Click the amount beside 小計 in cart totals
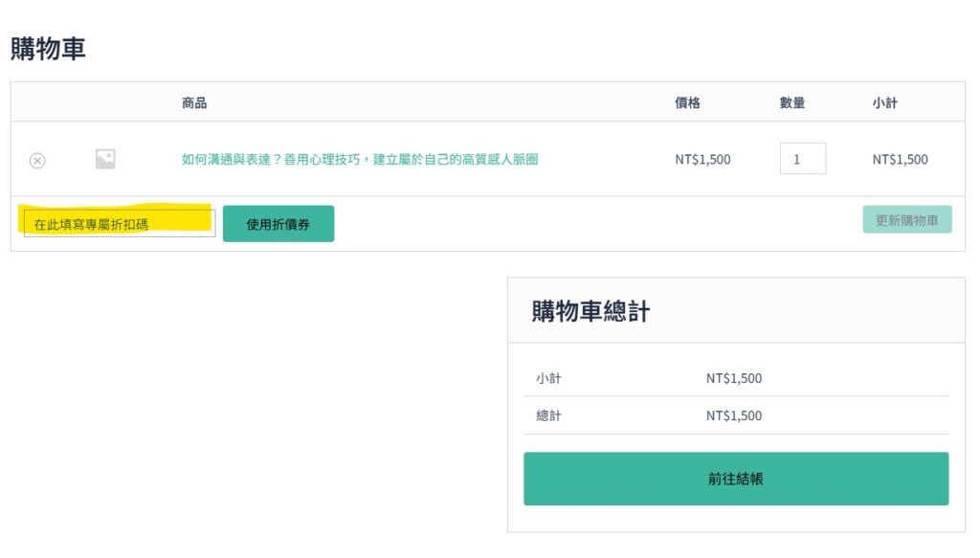 point(734,378)
